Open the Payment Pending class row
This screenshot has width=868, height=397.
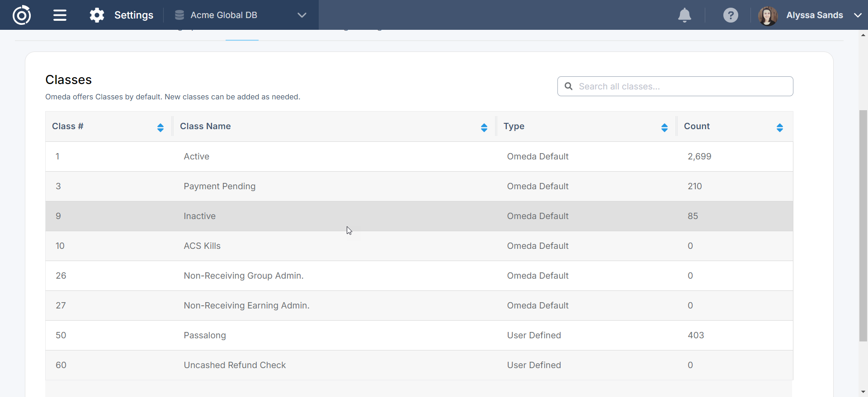[x=219, y=186]
